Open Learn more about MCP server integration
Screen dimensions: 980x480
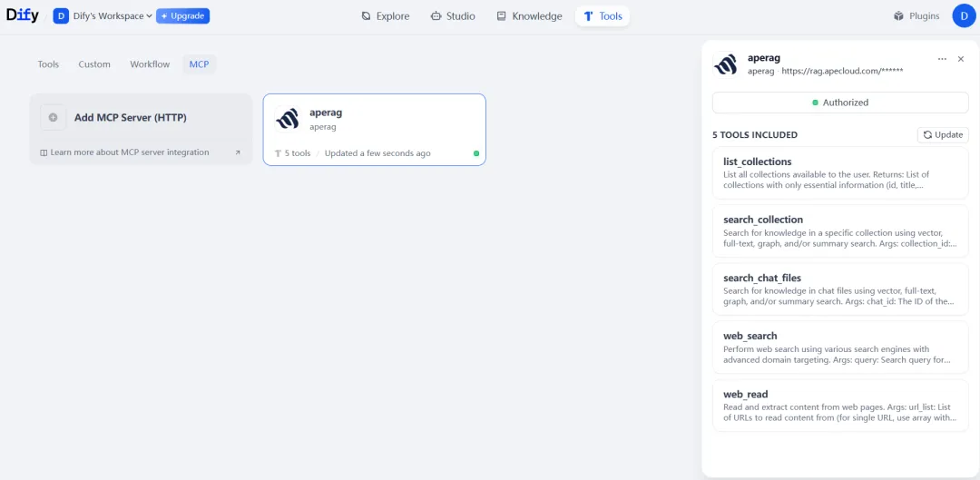point(129,152)
